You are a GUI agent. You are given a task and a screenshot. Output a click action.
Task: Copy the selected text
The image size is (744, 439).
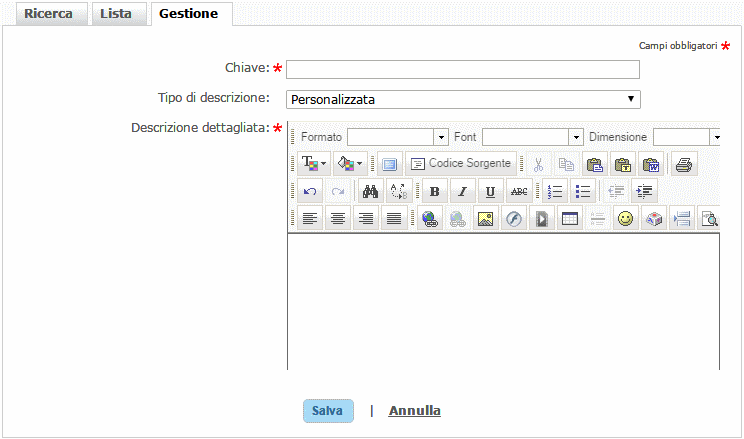566,164
